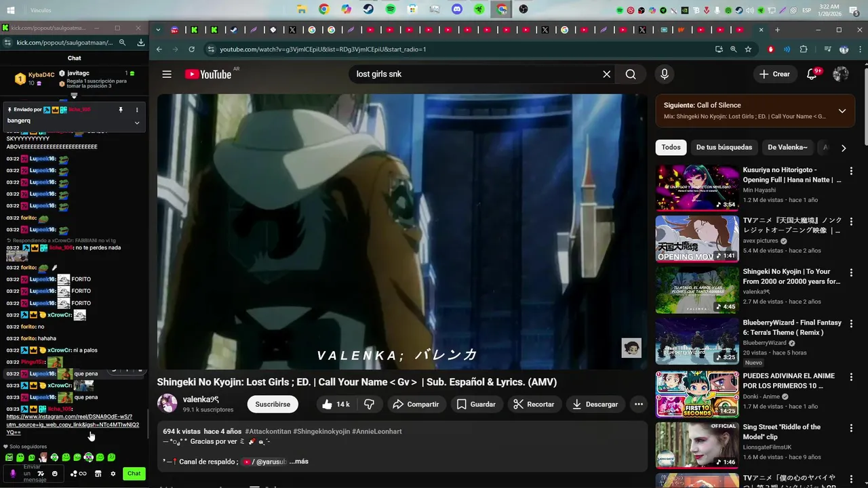Open Spotify from the taskbar
Image resolution: width=868 pixels, height=488 pixels.
391,9
